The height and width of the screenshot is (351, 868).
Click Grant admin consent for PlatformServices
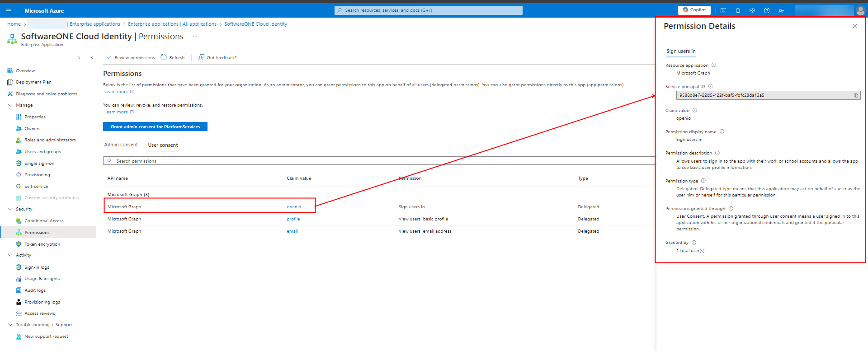click(155, 126)
